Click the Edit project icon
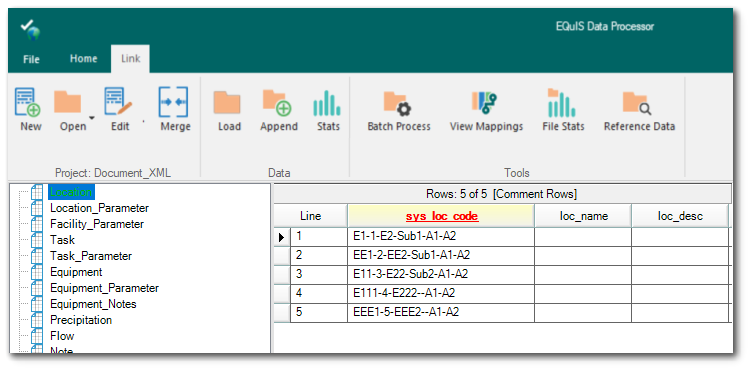This screenshot has height=369, width=749. click(118, 101)
